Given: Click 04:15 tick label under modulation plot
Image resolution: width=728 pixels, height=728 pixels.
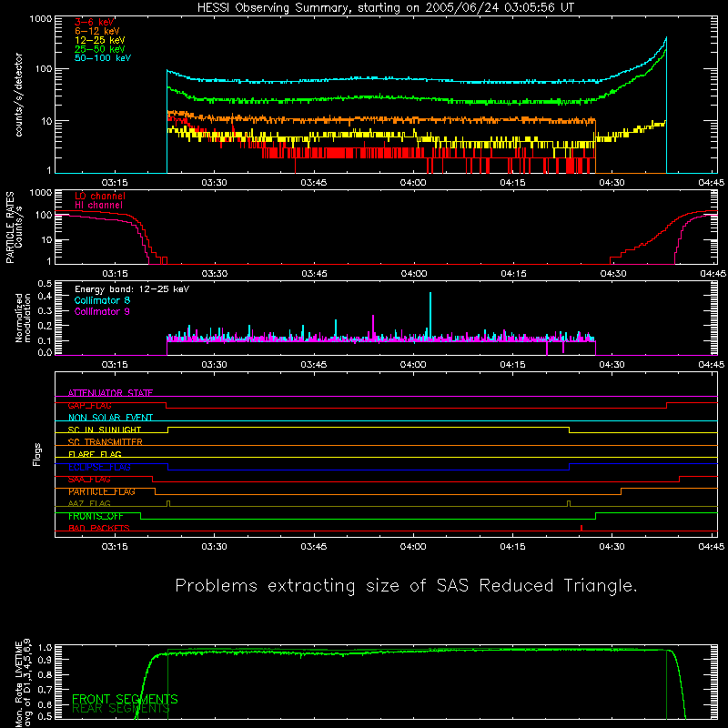Looking at the screenshot, I should (x=512, y=365).
